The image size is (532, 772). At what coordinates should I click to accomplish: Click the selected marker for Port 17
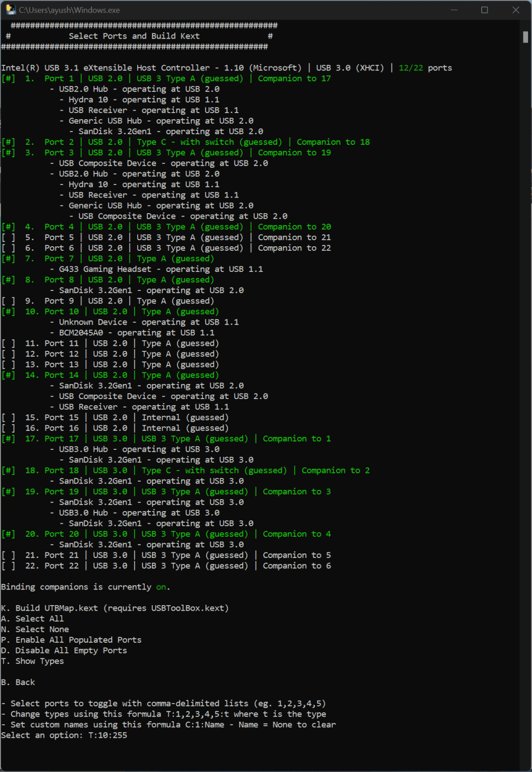point(9,439)
